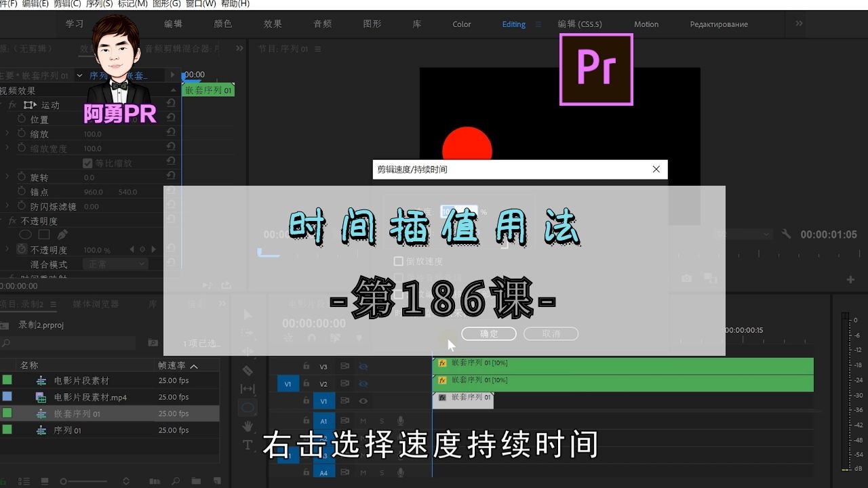The image size is (868, 488).
Task: Select the 嵌套序列 01 clip on V1
Action: [463, 400]
